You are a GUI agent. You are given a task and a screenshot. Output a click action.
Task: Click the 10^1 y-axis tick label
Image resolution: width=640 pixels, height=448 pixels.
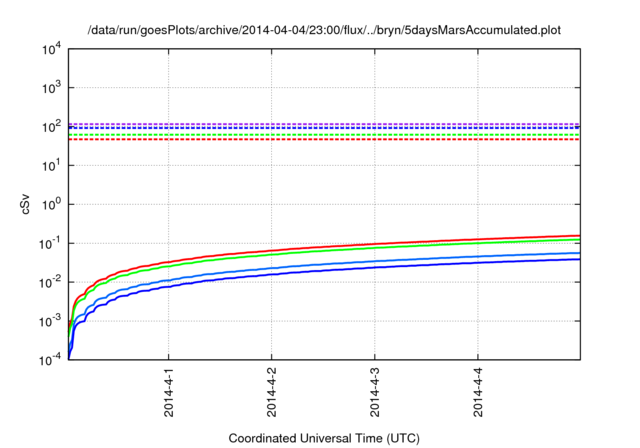[51, 165]
